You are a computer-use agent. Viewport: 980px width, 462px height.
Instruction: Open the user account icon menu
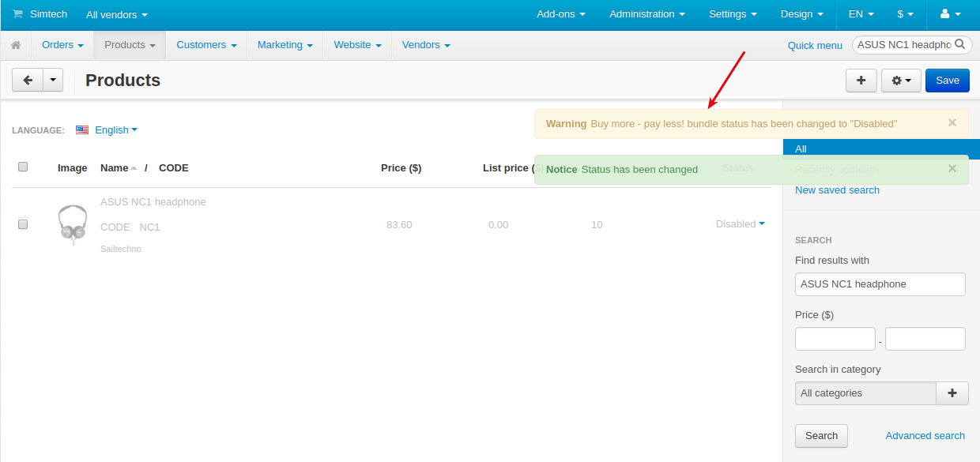(x=950, y=14)
